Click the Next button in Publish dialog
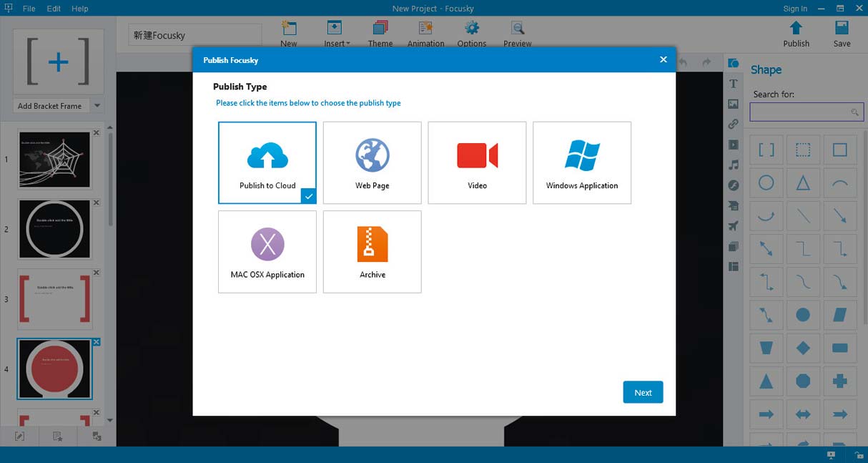Viewport: 868px width, 463px height. click(643, 392)
